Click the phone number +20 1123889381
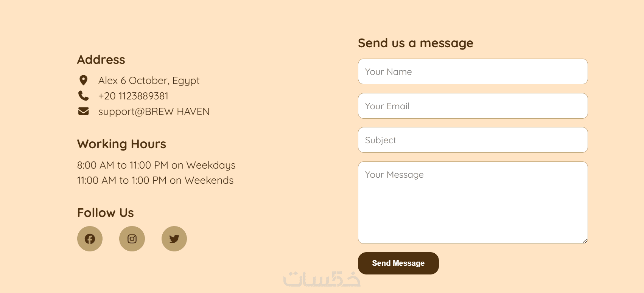 [133, 96]
